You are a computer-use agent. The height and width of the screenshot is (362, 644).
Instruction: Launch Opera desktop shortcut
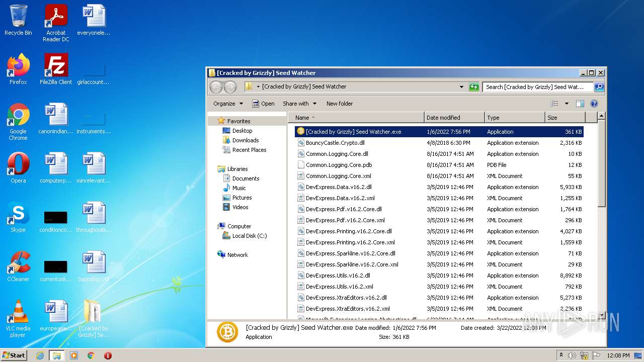click(18, 168)
